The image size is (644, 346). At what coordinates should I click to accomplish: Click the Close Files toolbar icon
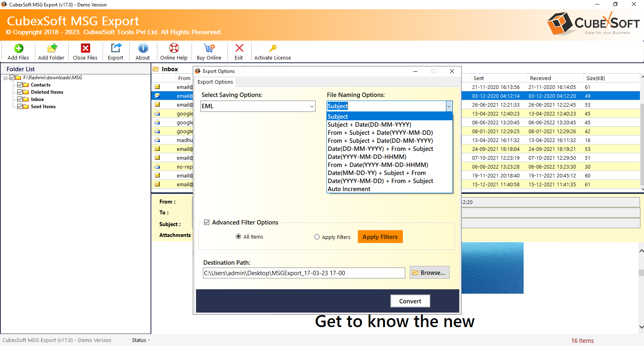[x=85, y=48]
